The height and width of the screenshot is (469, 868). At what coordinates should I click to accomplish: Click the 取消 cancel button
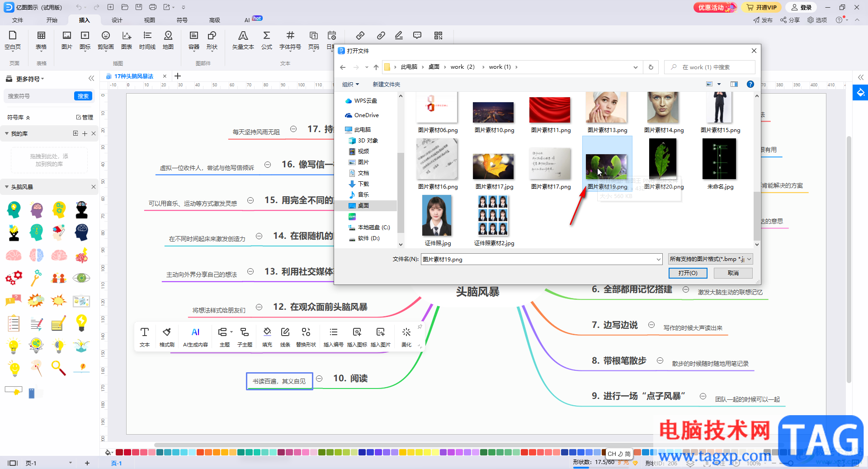point(733,273)
